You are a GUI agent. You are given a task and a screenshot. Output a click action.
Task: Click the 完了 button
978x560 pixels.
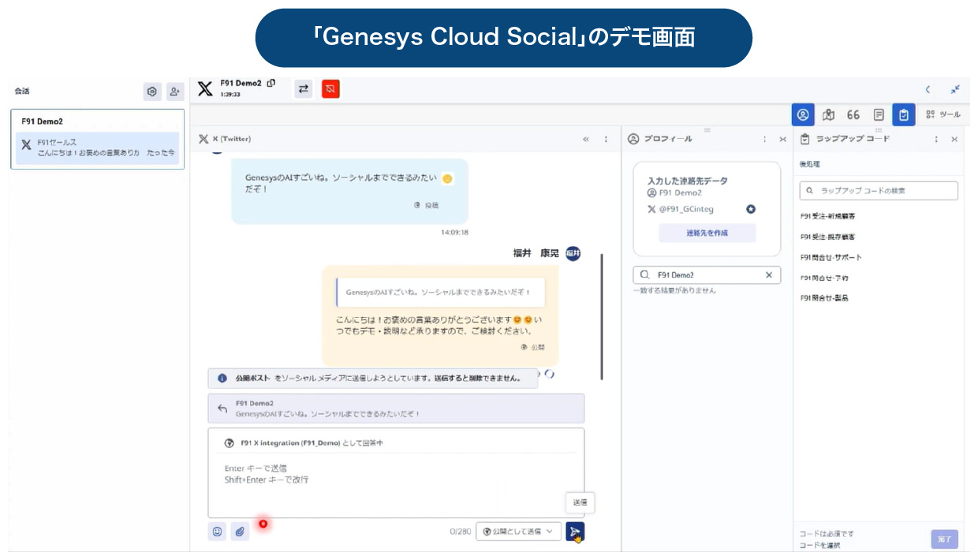945,539
